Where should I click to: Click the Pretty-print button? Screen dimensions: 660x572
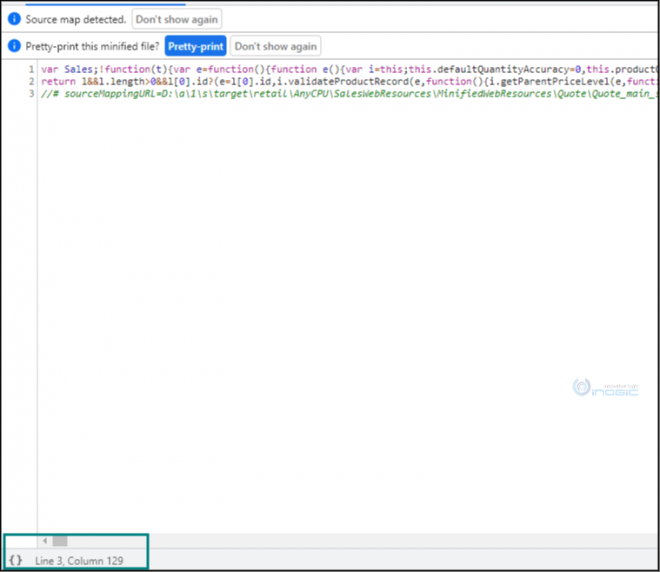pos(195,46)
